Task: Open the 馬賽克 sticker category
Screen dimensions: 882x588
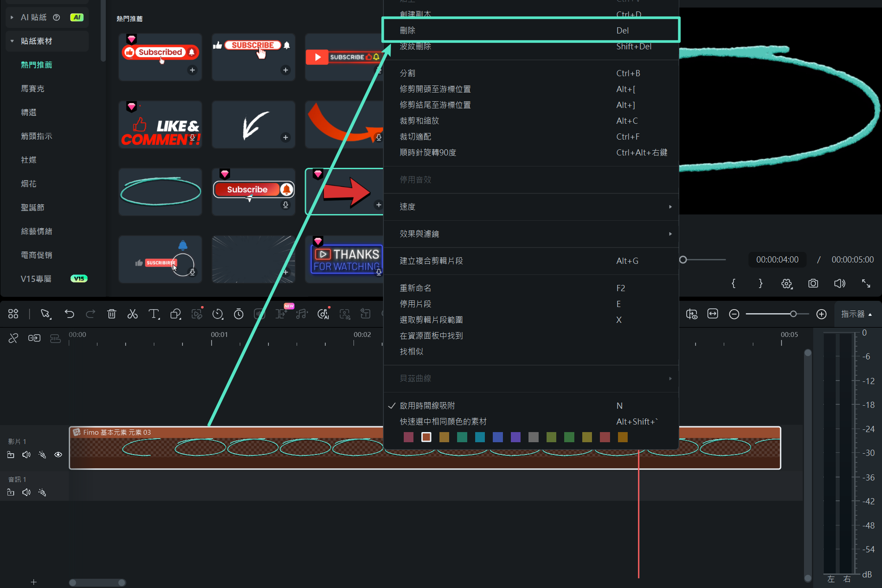Action: (33, 89)
